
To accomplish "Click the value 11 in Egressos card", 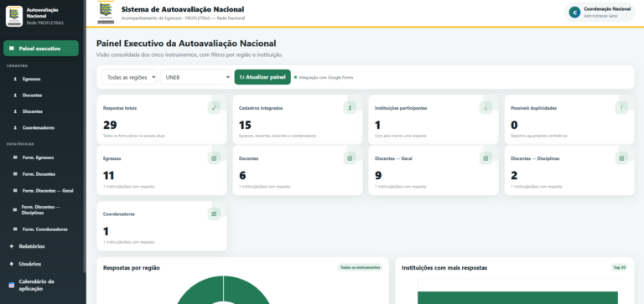I will (x=109, y=176).
